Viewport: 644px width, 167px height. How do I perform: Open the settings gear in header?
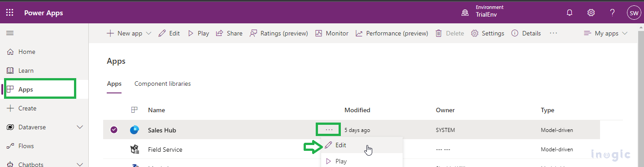591,13
